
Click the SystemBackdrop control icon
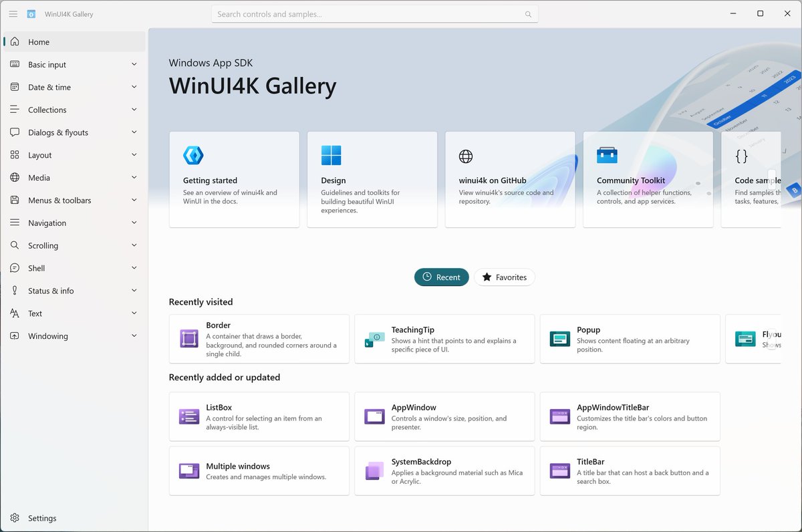(374, 471)
